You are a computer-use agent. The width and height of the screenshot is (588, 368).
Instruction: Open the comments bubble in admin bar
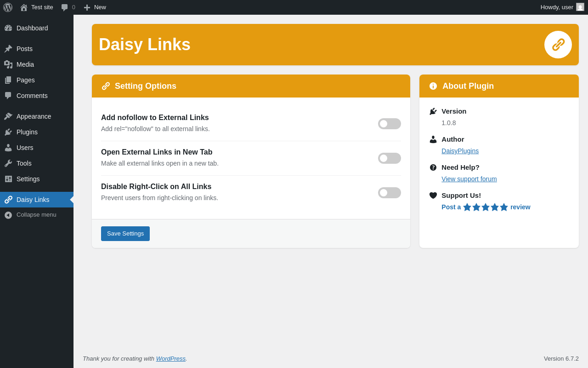click(x=68, y=7)
